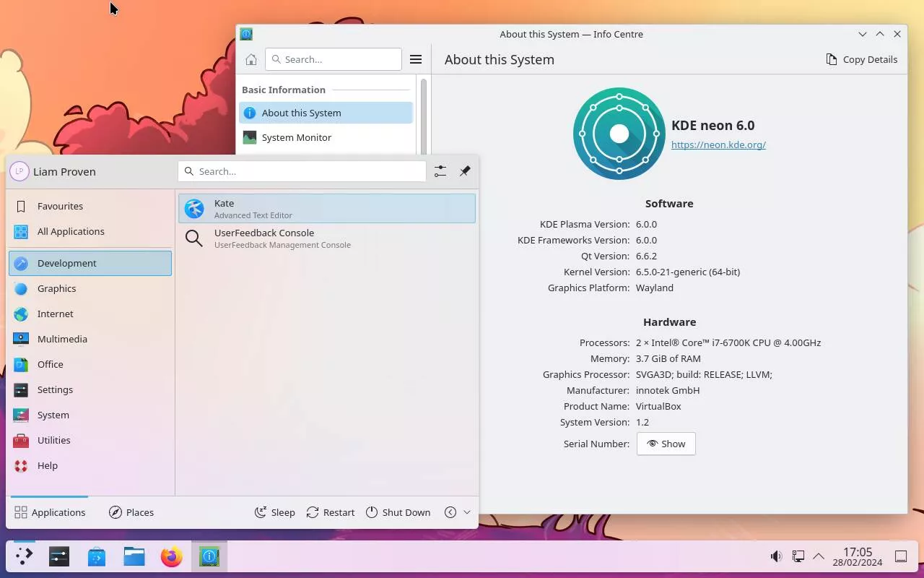Show the serial number
Screen dimensions: 924x578
[x=666, y=444]
